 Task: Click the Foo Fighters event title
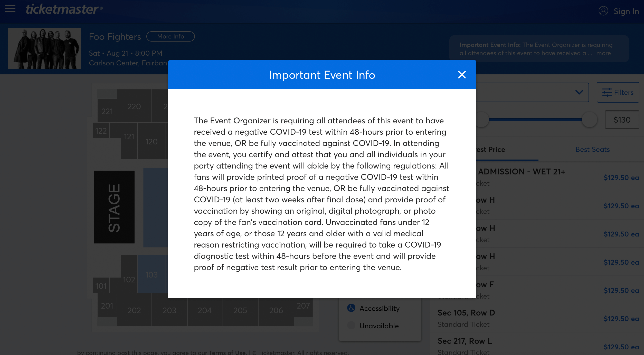click(x=115, y=37)
